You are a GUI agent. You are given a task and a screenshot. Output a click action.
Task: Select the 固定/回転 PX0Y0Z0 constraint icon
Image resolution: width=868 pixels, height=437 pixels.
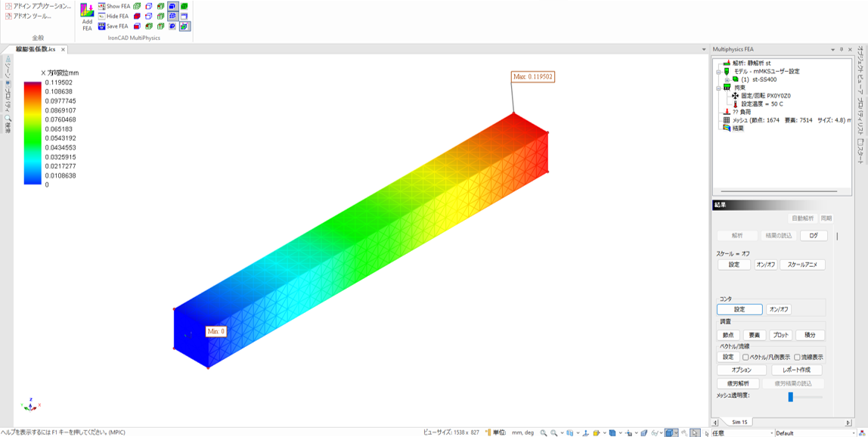coord(735,96)
